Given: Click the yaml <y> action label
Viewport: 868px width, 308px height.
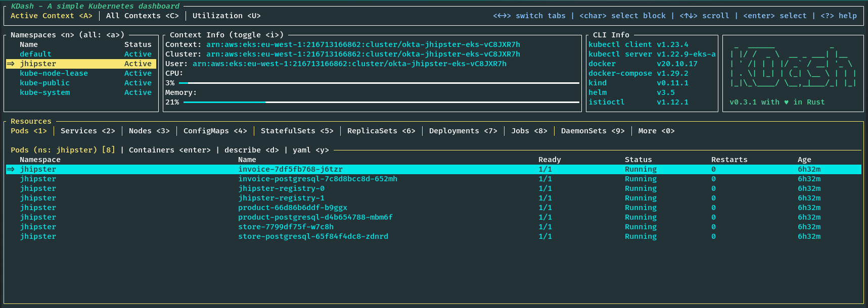Looking at the screenshot, I should pyautogui.click(x=310, y=150).
